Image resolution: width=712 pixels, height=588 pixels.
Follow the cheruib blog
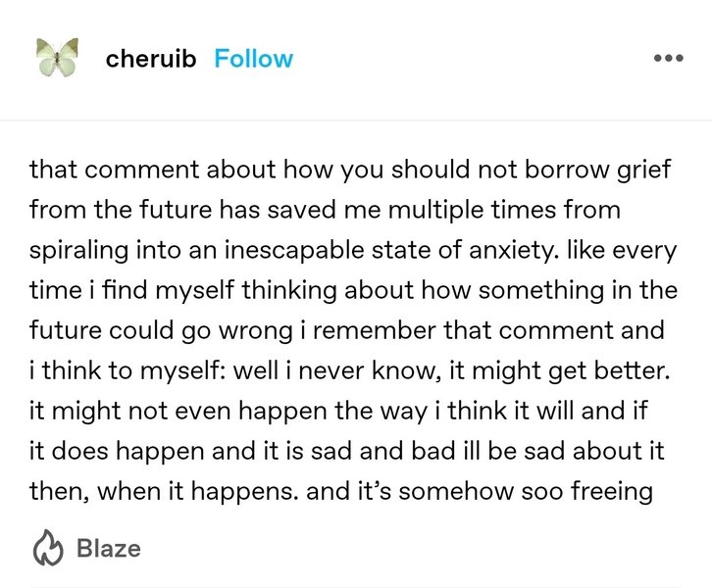tap(253, 59)
